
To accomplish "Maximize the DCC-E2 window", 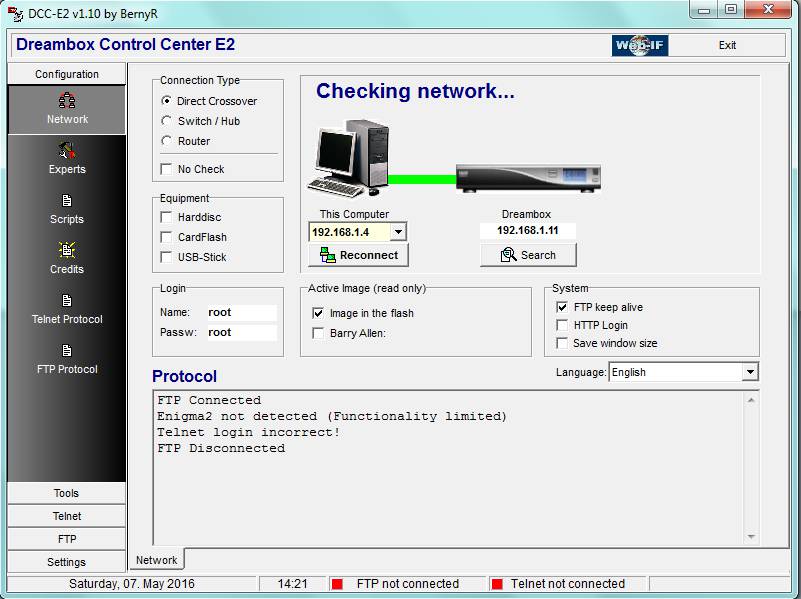I will click(x=731, y=10).
